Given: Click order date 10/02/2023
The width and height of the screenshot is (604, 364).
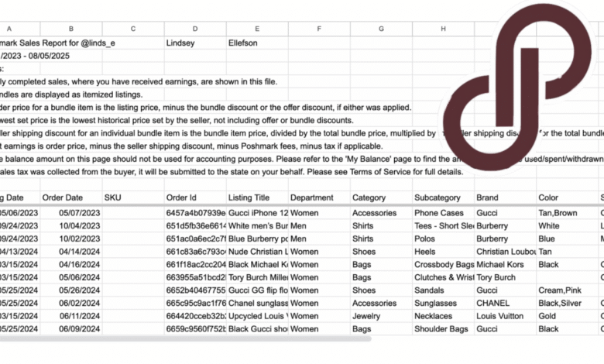Looking at the screenshot, I should pos(71,239).
